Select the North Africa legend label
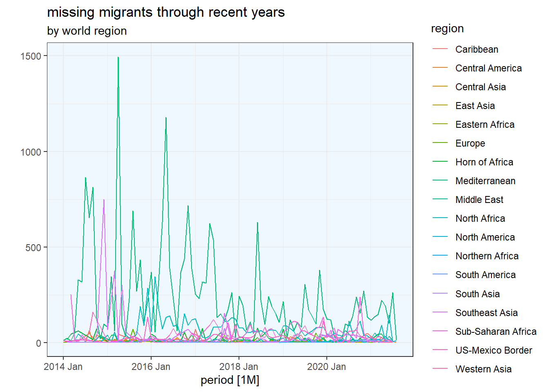Screen dimensions: 549x392 (480, 218)
